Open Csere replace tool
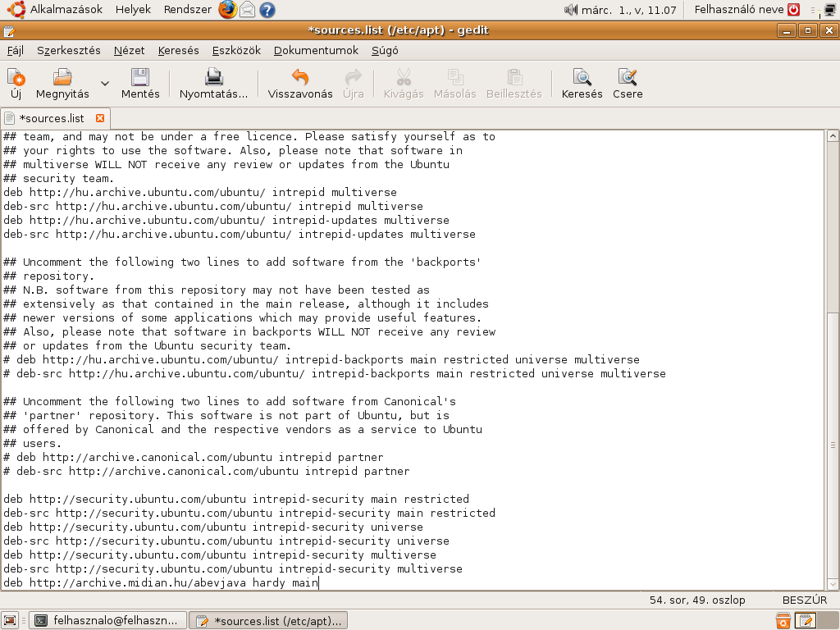The height and width of the screenshot is (630, 840). (x=628, y=84)
